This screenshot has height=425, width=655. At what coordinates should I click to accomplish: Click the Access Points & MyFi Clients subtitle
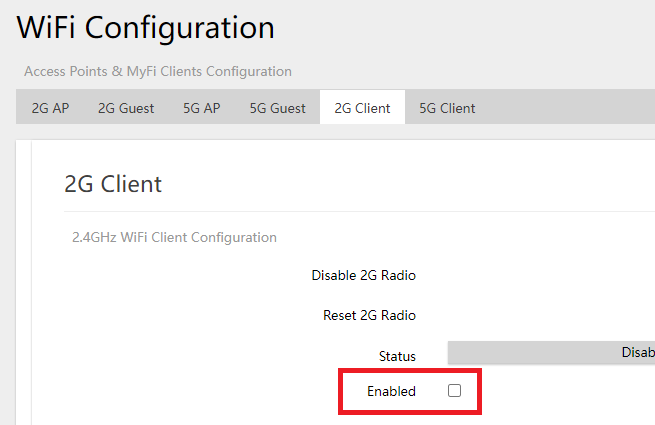[x=158, y=72]
